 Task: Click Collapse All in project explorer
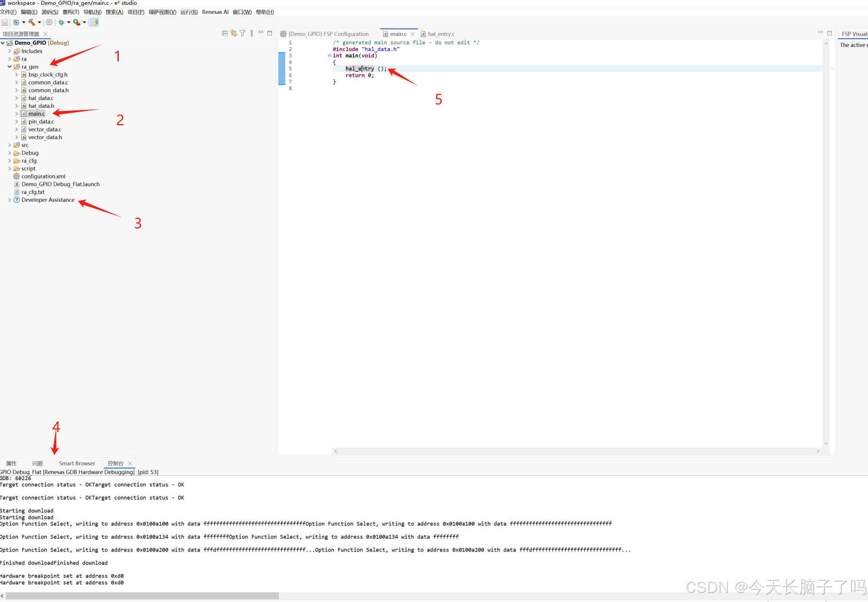click(x=225, y=33)
